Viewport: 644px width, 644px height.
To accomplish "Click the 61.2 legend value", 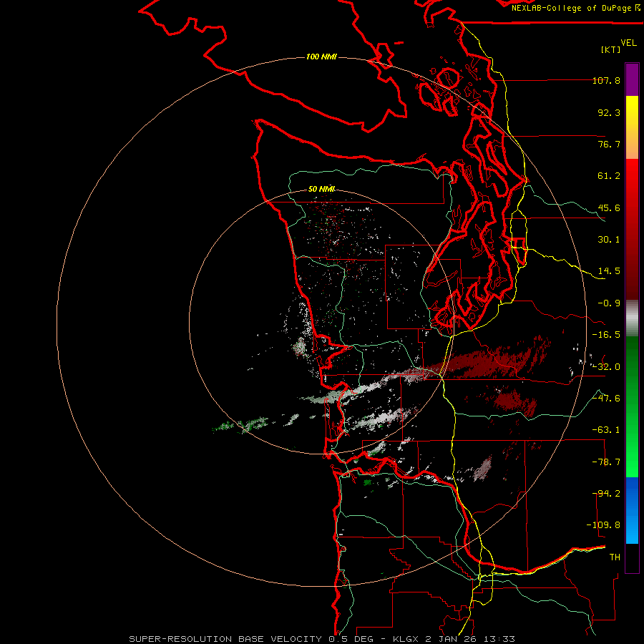I will pos(609,176).
